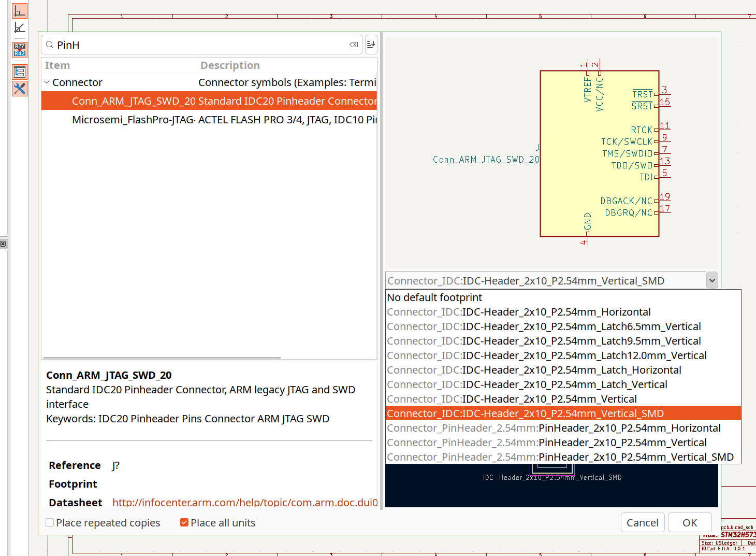Close the docked panel with the small x

(x=3, y=244)
